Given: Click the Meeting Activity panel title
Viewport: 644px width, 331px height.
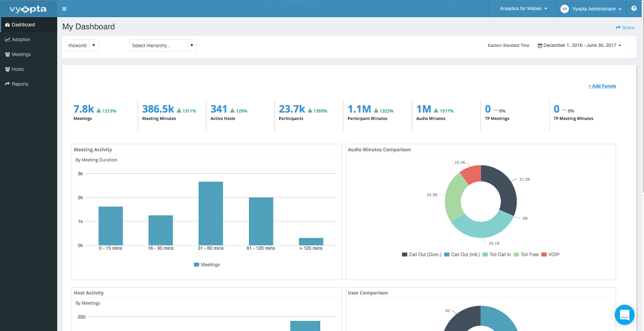Looking at the screenshot, I should 93,149.
